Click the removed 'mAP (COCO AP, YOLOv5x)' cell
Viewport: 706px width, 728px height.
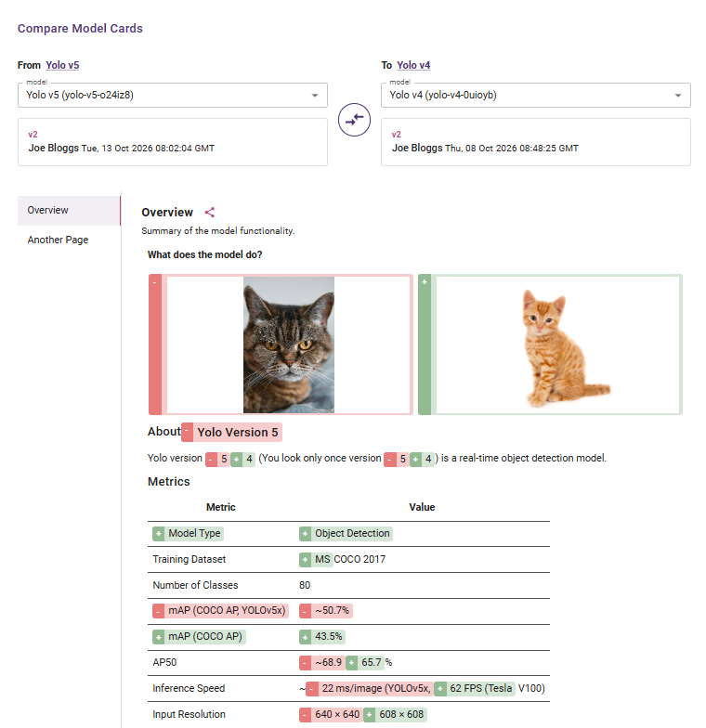[x=221, y=611]
